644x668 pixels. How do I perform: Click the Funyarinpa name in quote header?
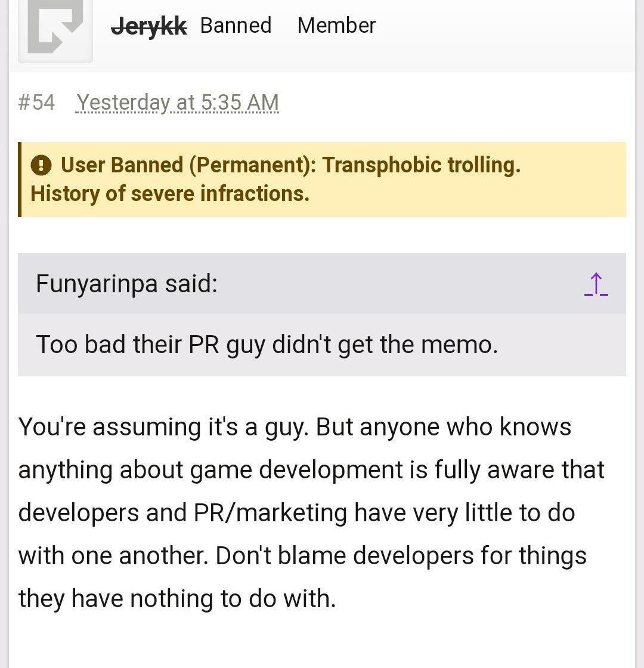(x=97, y=283)
